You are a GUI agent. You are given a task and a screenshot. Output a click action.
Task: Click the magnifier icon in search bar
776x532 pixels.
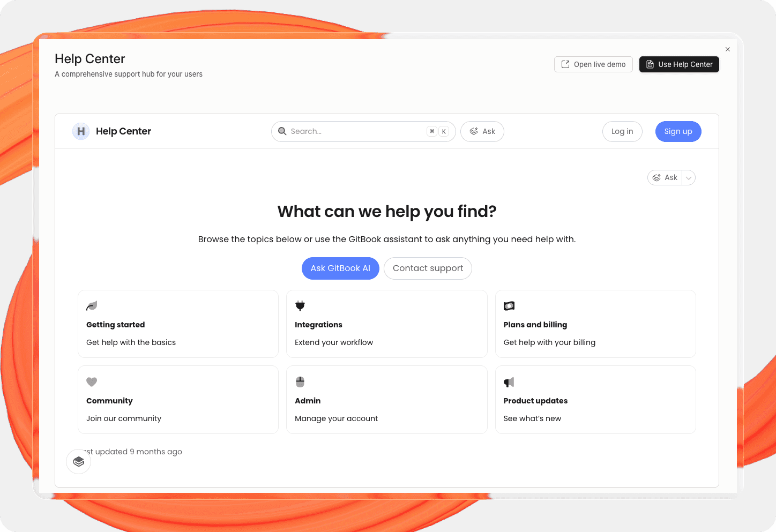pyautogui.click(x=282, y=131)
